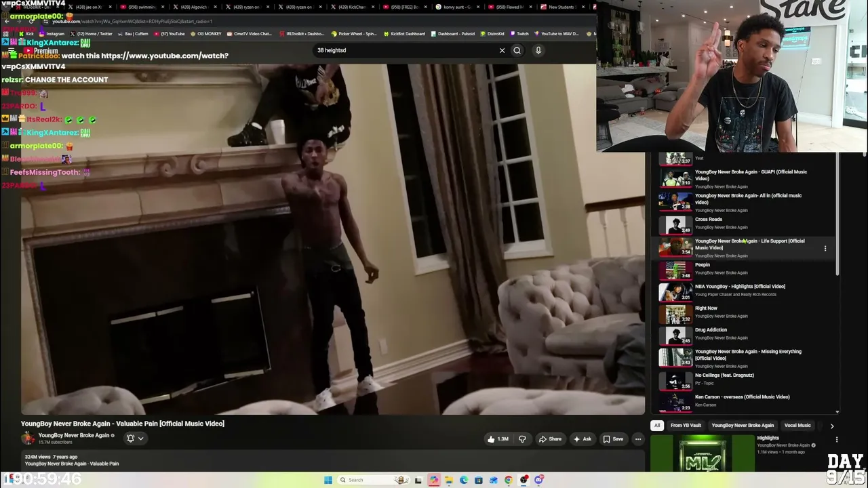Open File Explorer from the taskbar
The width and height of the screenshot is (868, 488).
click(x=449, y=480)
